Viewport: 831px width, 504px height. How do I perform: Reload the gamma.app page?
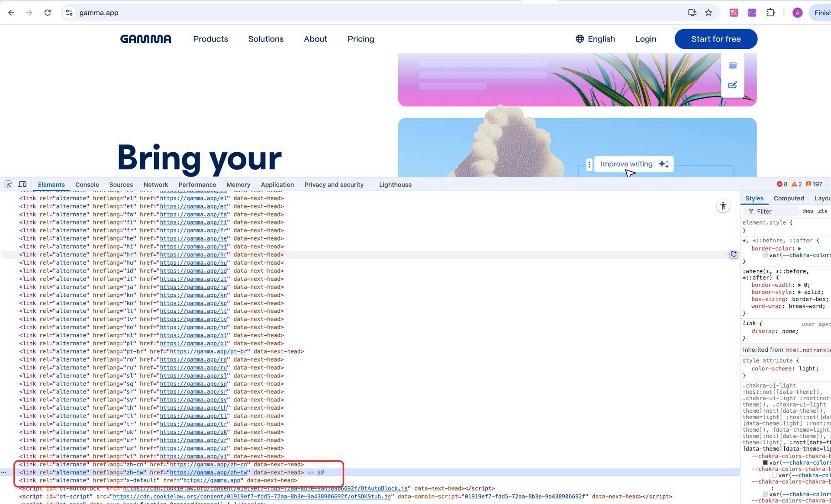pos(48,13)
